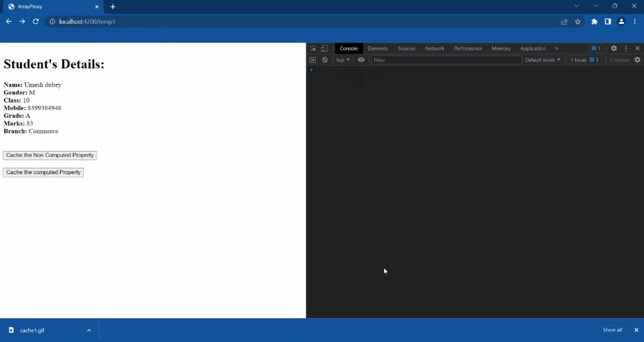Click the URL address bar
Viewport: 644px width, 342px height.
304,22
